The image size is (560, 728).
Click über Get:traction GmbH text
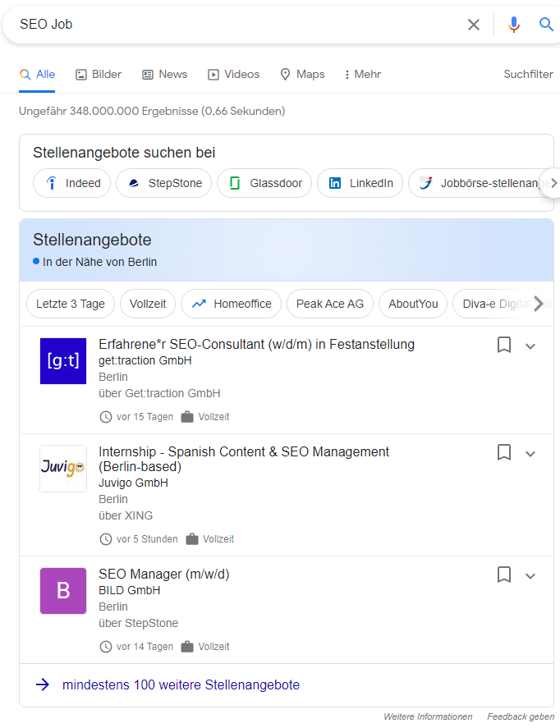pos(159,393)
